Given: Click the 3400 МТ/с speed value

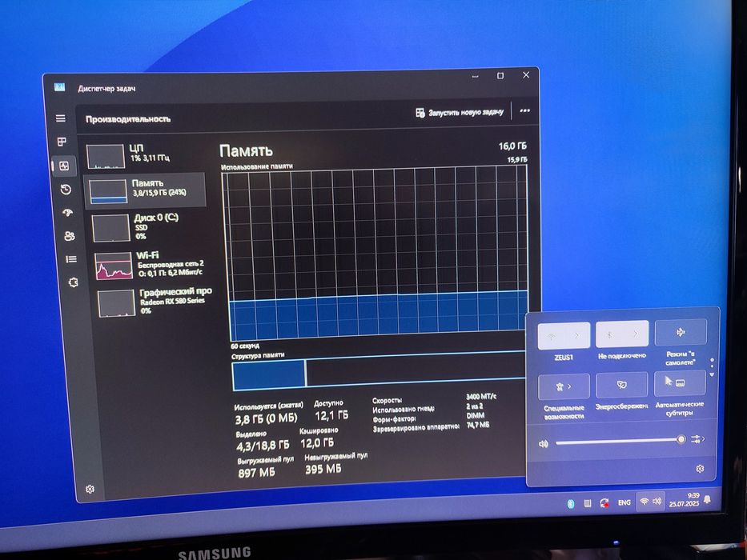Looking at the screenshot, I should [481, 396].
